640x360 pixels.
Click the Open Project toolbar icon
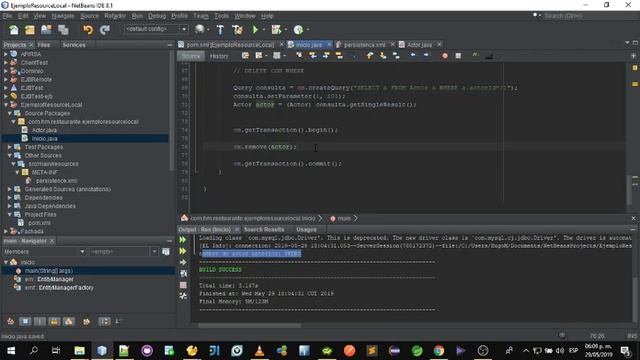pos(46,30)
